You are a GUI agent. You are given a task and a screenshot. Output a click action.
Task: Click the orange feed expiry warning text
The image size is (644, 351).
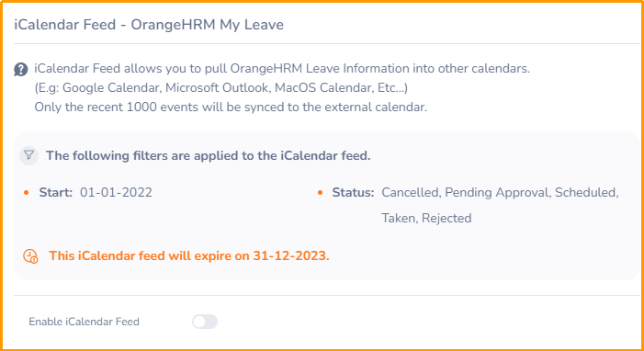click(x=189, y=255)
